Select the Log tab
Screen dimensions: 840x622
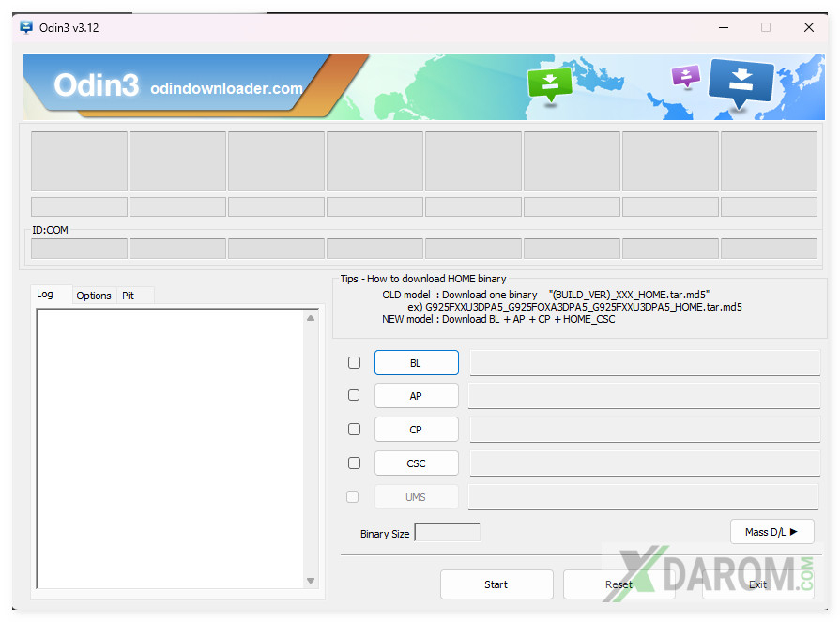coord(45,295)
